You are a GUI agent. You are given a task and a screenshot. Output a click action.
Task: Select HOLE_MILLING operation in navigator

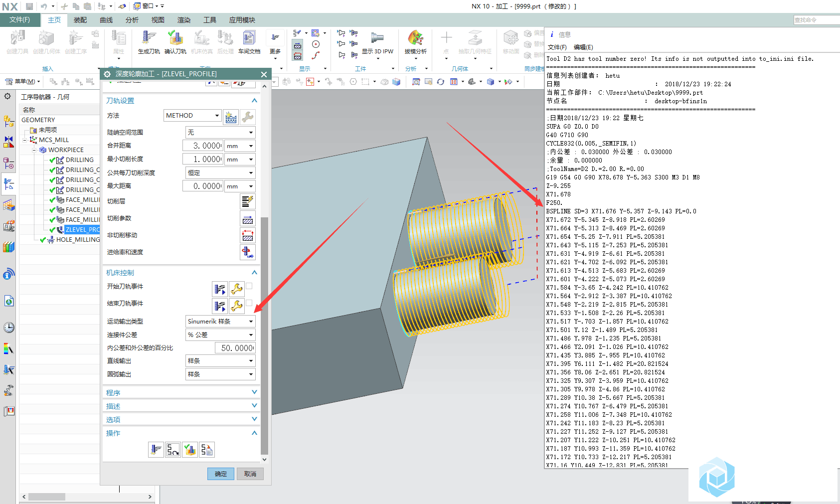(78, 240)
